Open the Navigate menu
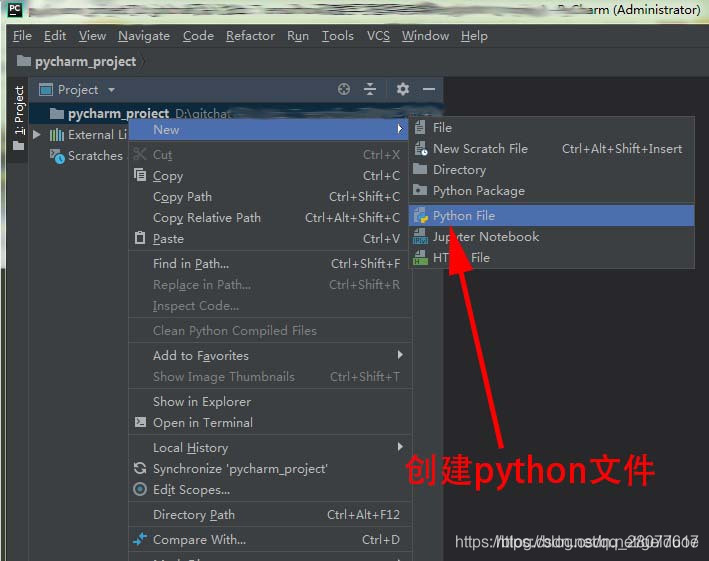 coord(144,36)
